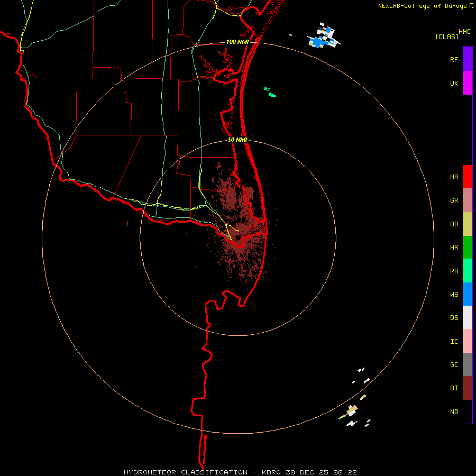This screenshot has width=476, height=476.
Task: Click the IC legend label
Action: pyautogui.click(x=454, y=342)
